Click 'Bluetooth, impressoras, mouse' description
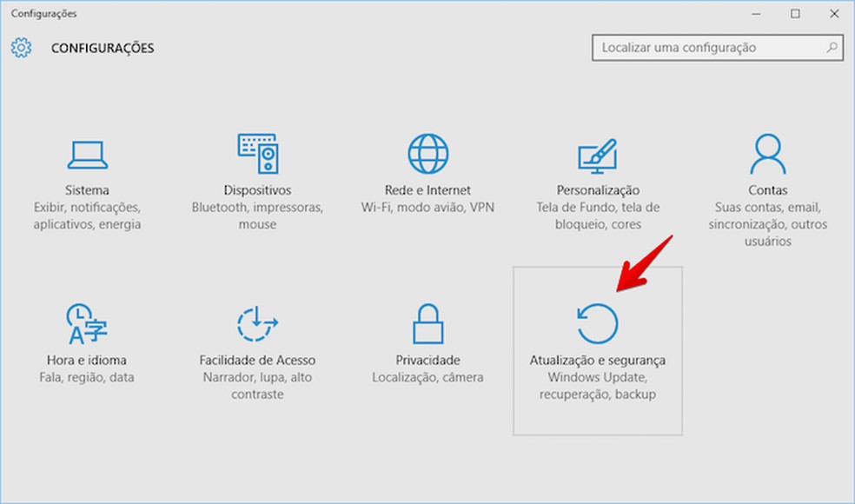This screenshot has width=855, height=504. pyautogui.click(x=257, y=216)
